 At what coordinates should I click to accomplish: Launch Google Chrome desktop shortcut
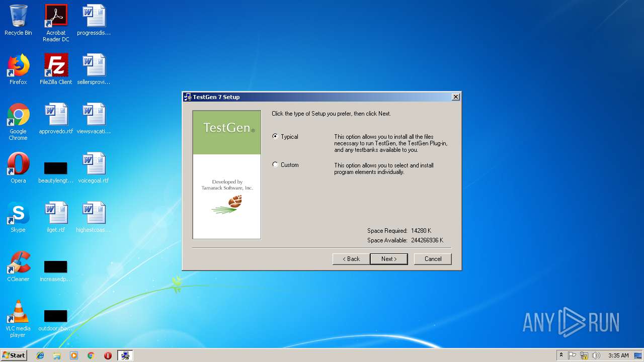point(18,122)
